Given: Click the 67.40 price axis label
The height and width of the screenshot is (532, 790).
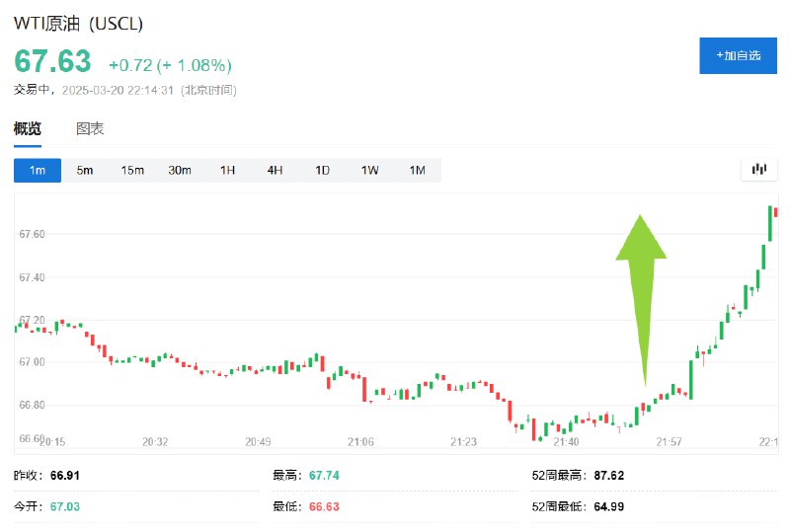Looking at the screenshot, I should tap(32, 277).
